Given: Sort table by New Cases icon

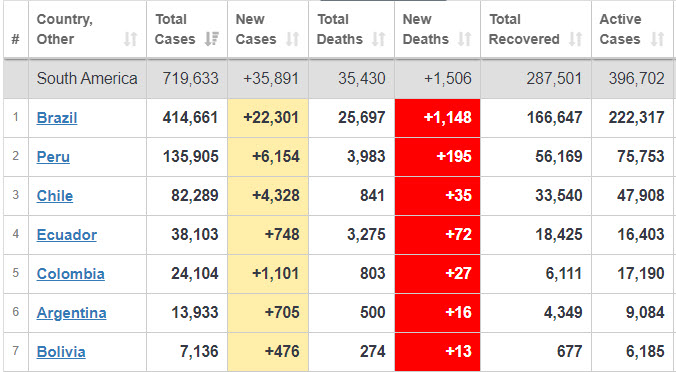Looking at the screenshot, I should click(293, 39).
